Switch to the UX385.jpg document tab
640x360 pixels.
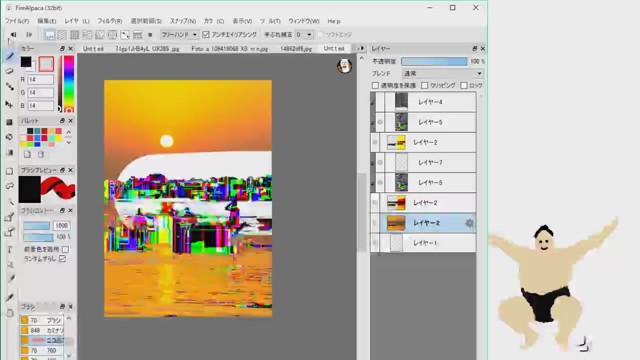pos(147,49)
